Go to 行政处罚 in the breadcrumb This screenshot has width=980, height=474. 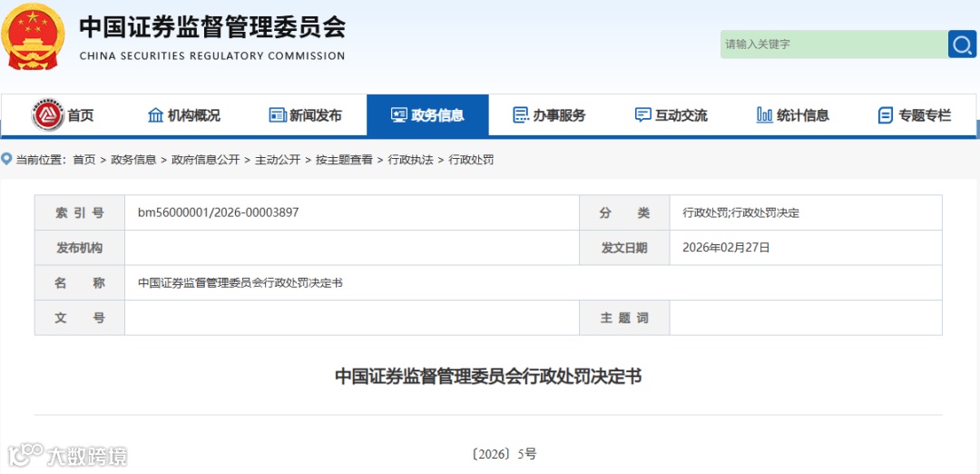[x=471, y=160]
